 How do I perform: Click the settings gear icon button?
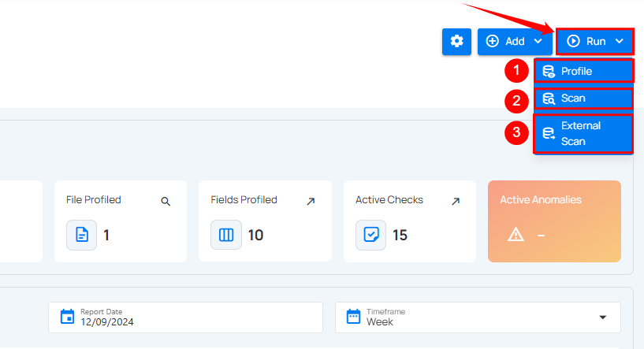pyautogui.click(x=456, y=41)
